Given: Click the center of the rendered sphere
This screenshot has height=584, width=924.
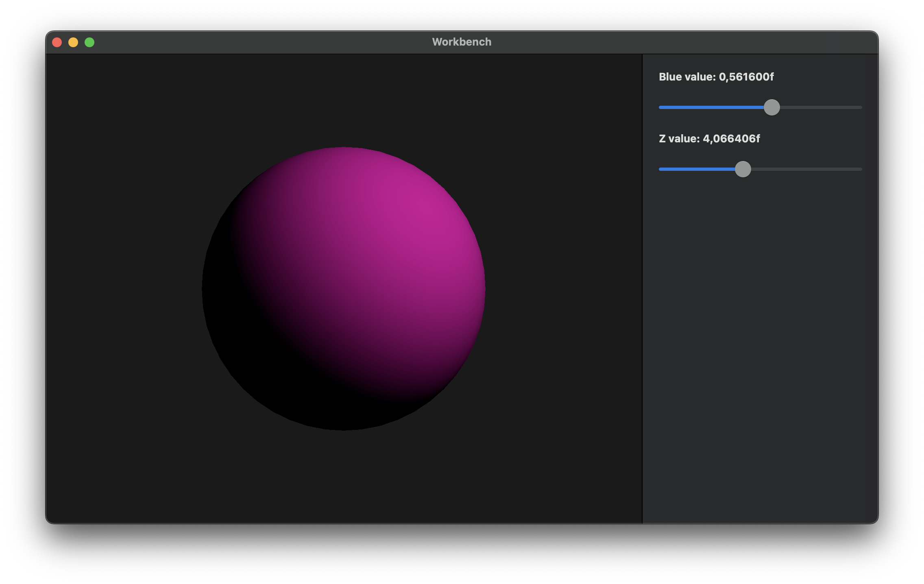Looking at the screenshot, I should click(x=344, y=288).
